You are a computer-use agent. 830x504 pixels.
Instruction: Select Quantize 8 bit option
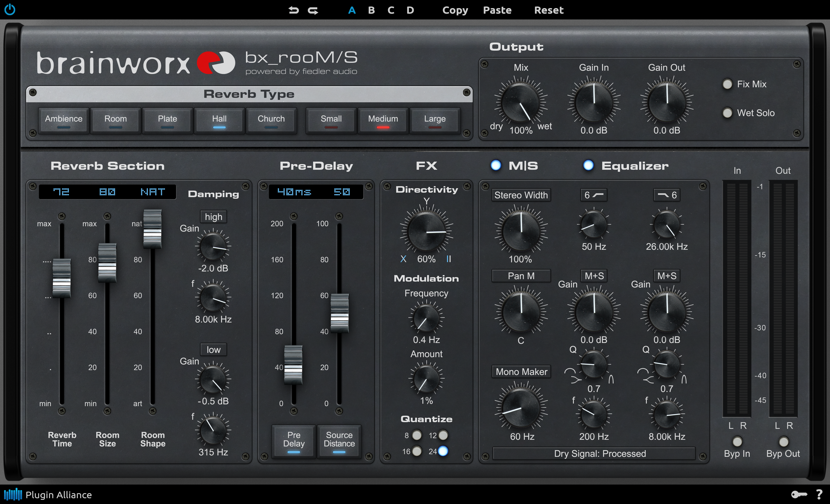[417, 435]
